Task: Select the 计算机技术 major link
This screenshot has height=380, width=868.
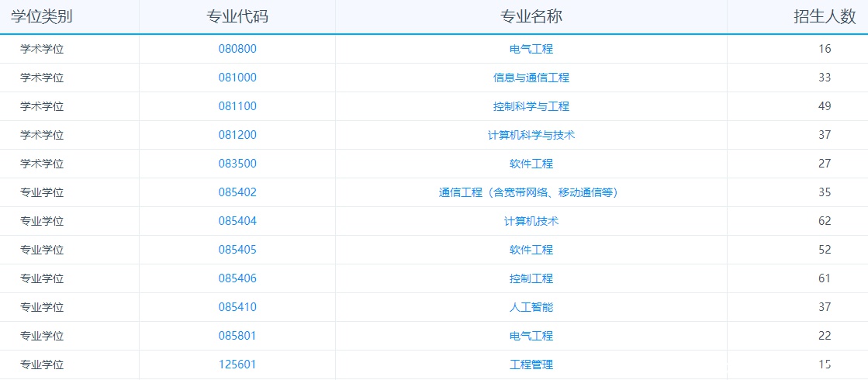Action: coord(531,221)
